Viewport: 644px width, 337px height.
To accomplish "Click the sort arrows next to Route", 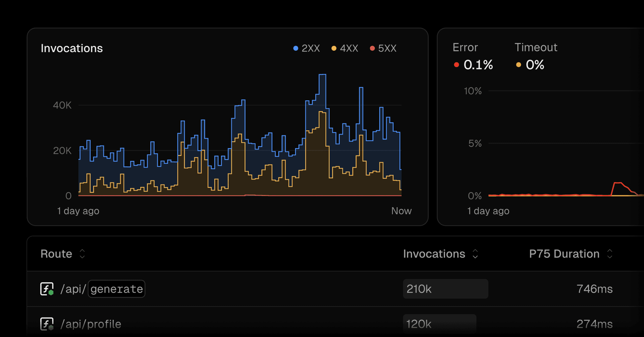I will click(x=82, y=254).
